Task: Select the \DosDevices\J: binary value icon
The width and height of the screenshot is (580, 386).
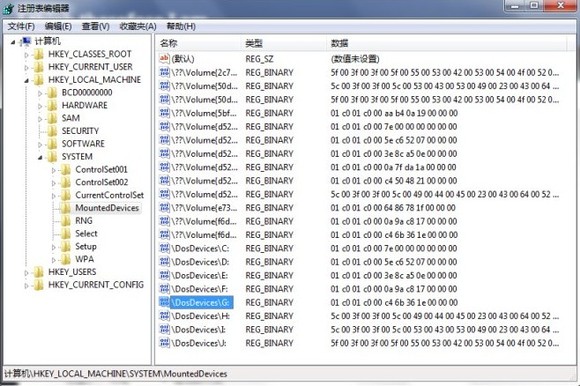Action: (164, 343)
